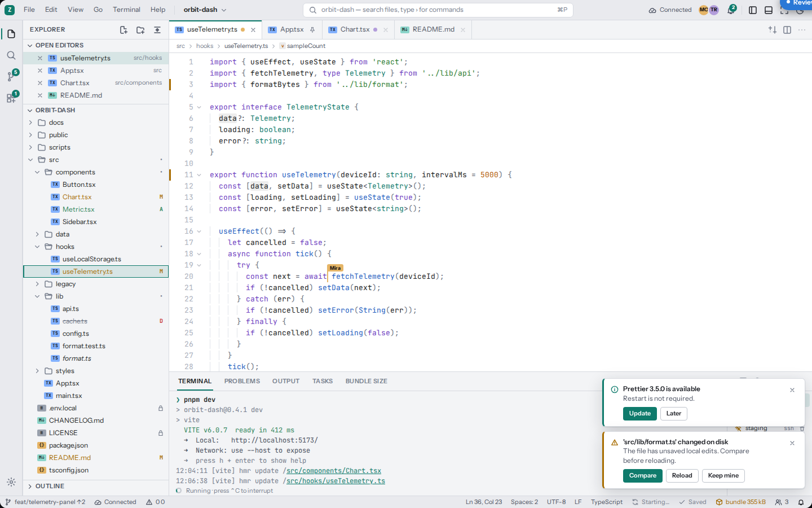Viewport: 812px width, 508px height.
Task: Click Reload in file changed notification
Action: [682, 476]
